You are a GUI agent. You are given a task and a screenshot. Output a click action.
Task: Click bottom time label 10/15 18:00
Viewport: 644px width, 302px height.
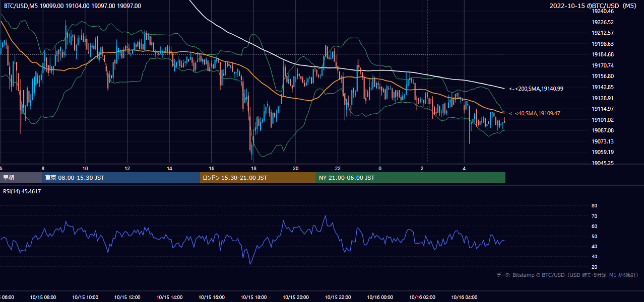coord(253,297)
